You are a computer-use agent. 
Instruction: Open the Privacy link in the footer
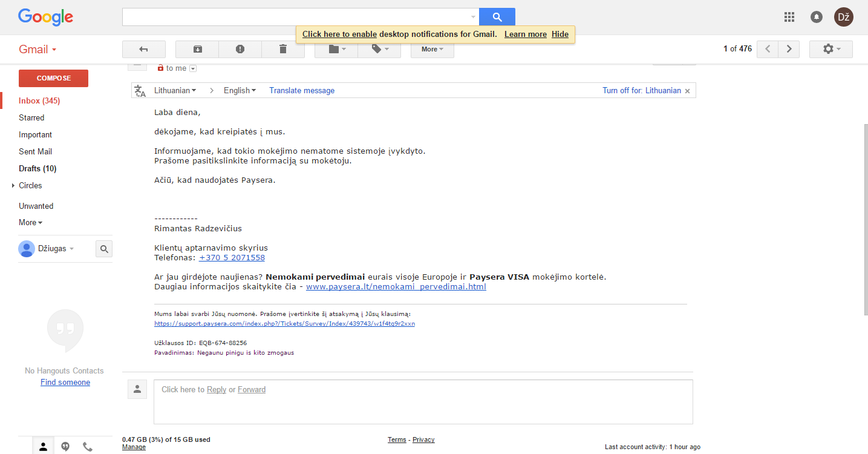coord(423,440)
